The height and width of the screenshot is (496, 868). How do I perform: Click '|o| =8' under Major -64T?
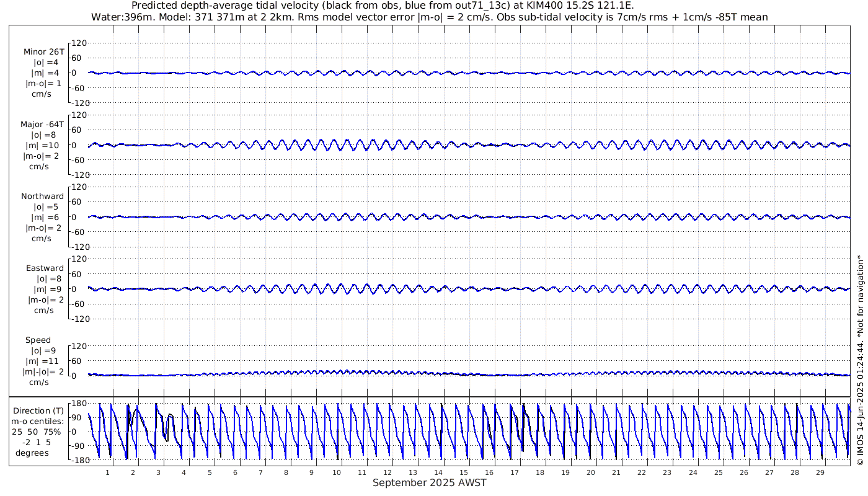click(x=45, y=135)
